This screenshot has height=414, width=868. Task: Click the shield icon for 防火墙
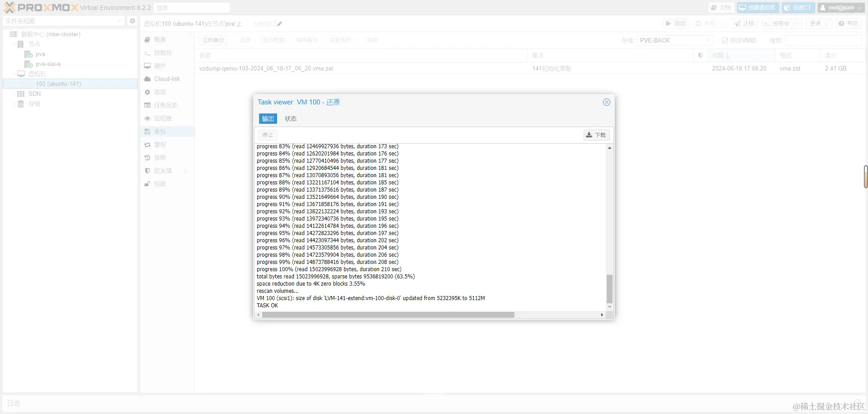pyautogui.click(x=147, y=171)
